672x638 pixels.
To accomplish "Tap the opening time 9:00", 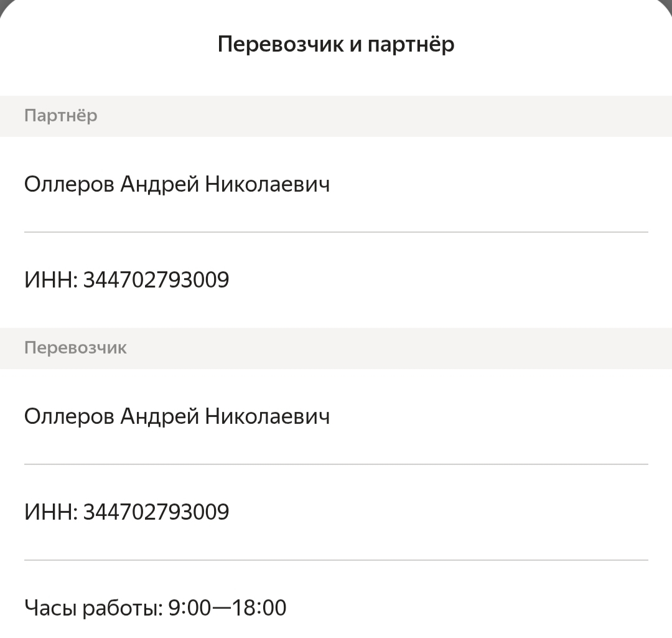I will click(x=190, y=608).
